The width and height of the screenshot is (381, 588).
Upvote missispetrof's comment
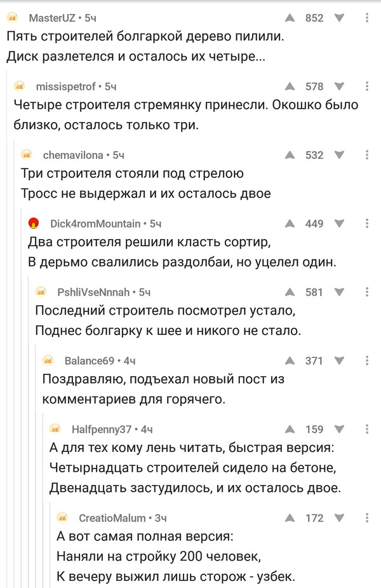pyautogui.click(x=290, y=86)
